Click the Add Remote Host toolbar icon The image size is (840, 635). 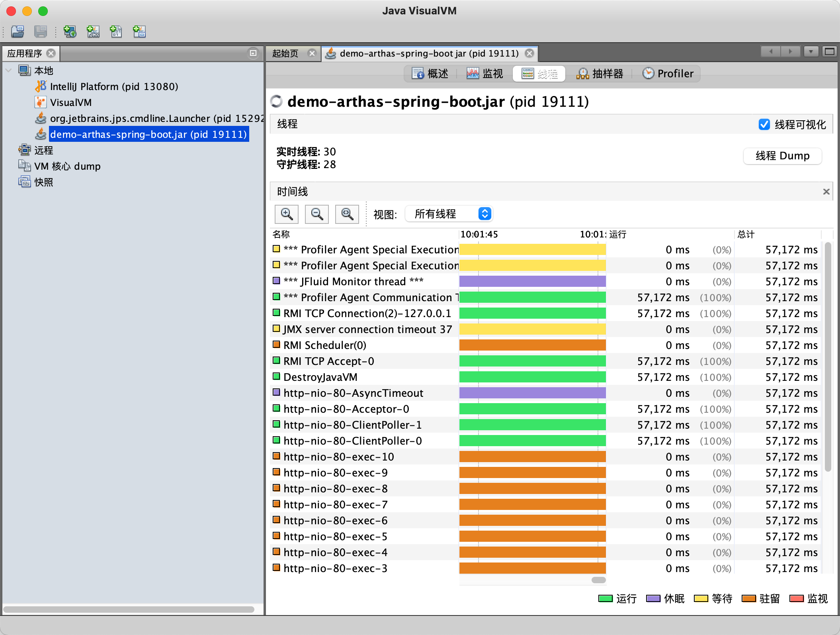(70, 31)
